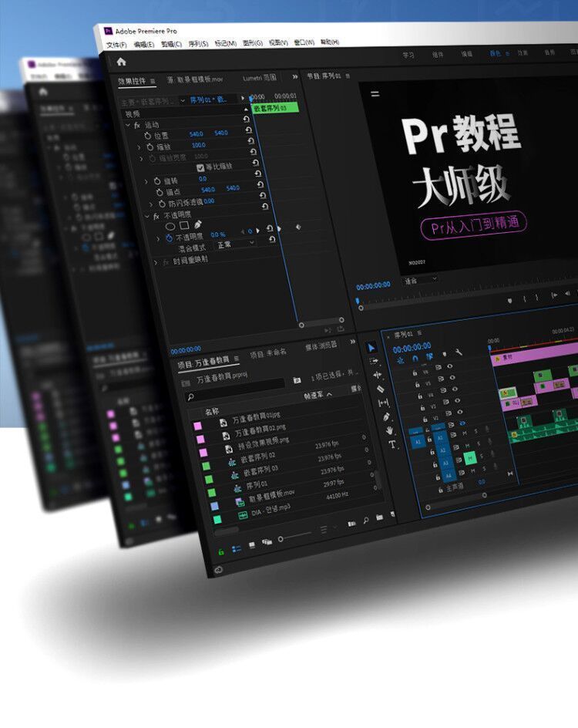
Task: Switch project panel to icon view
Action: pyautogui.click(x=252, y=545)
